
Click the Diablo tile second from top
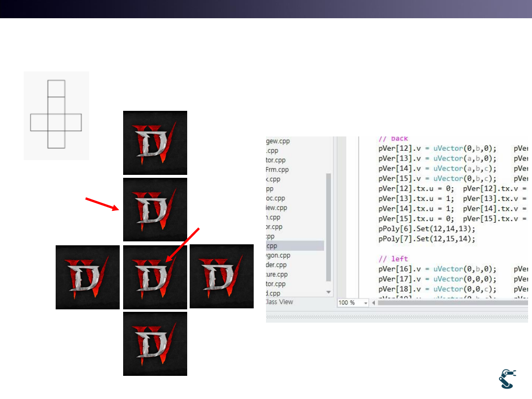pos(155,210)
